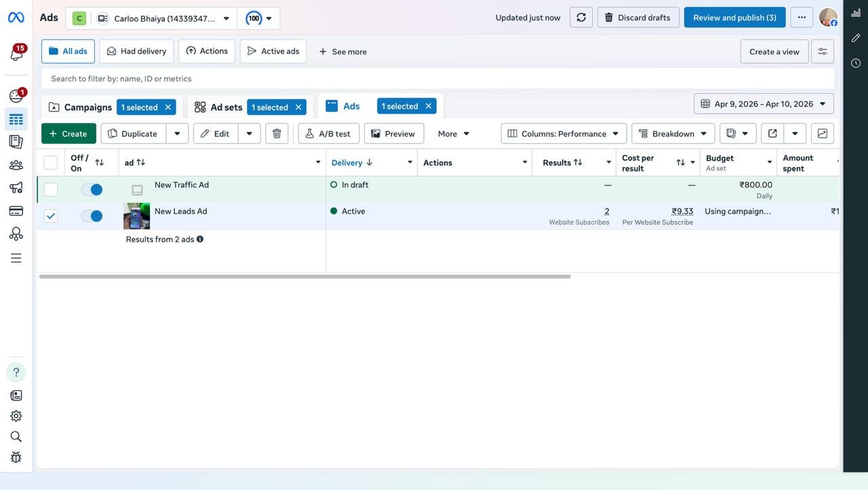This screenshot has width=868, height=490.
Task: Click the green Create button
Action: click(68, 134)
